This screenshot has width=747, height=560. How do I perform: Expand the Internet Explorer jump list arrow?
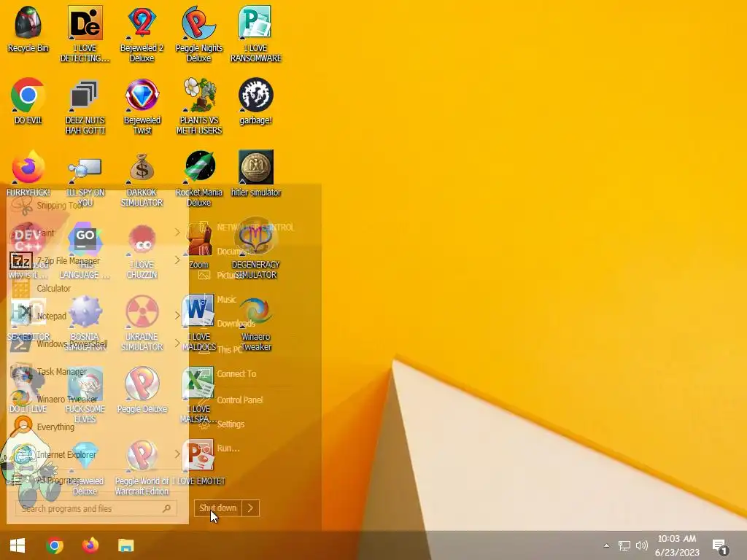click(177, 454)
